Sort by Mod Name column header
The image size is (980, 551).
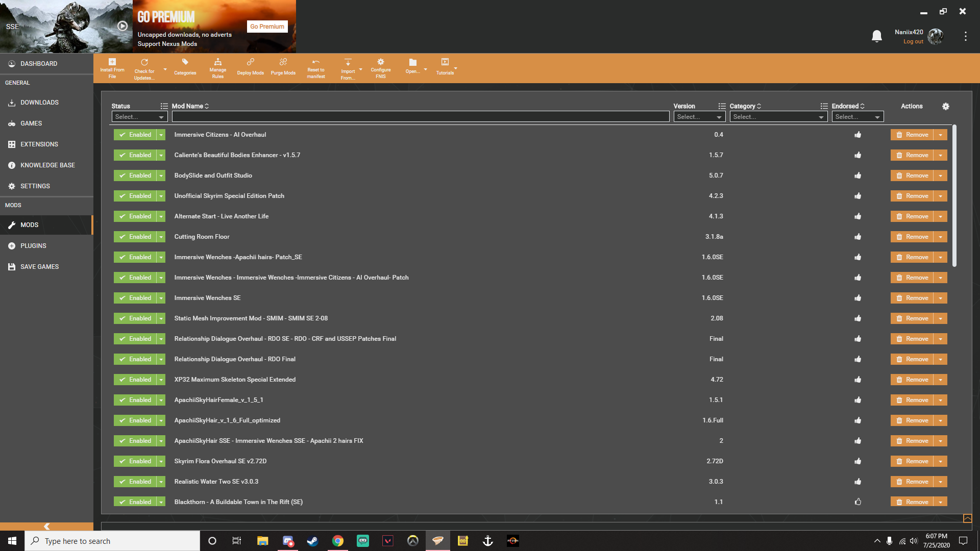[x=190, y=106]
